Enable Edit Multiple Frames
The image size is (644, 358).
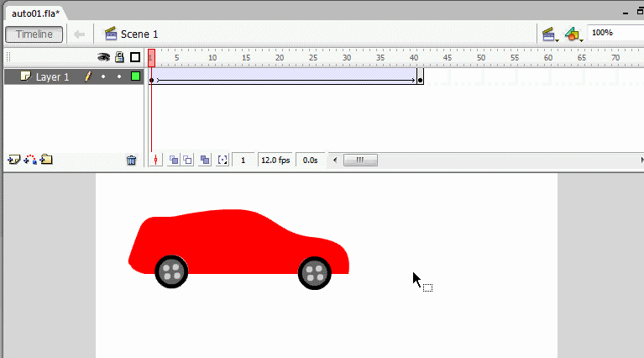point(205,160)
